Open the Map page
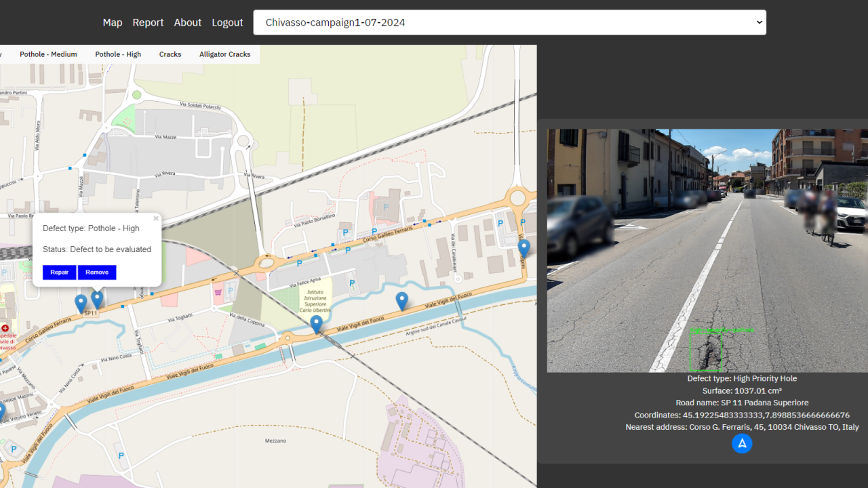 pyautogui.click(x=113, y=22)
